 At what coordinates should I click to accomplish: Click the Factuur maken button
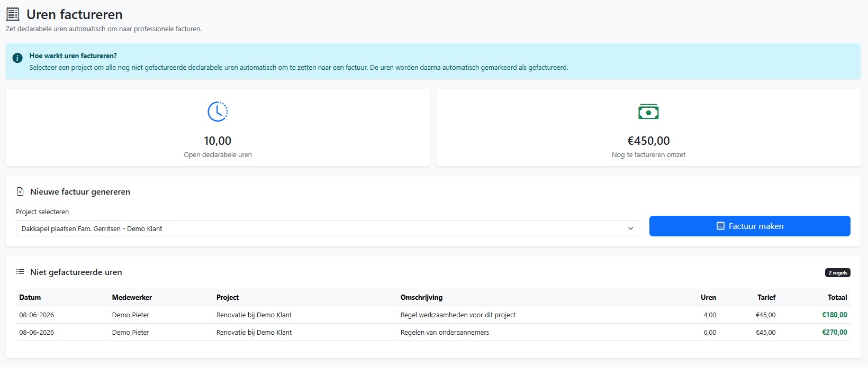coord(749,226)
